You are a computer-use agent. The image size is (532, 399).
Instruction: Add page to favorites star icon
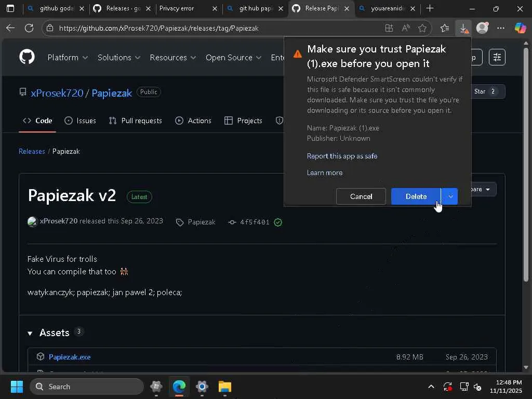[422, 28]
